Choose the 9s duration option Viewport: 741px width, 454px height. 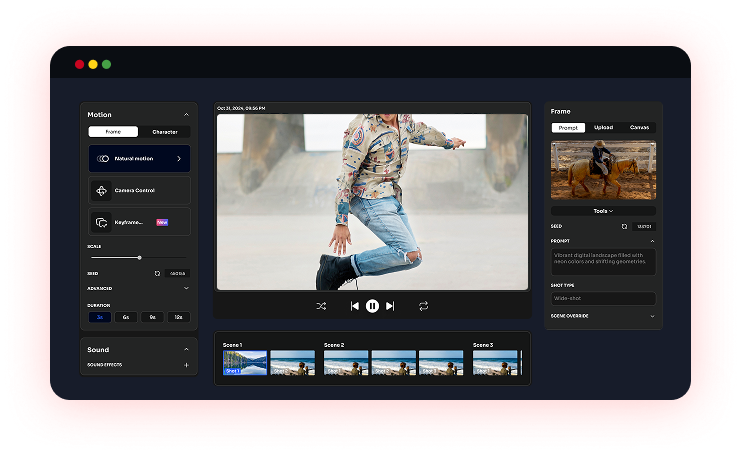coord(152,317)
